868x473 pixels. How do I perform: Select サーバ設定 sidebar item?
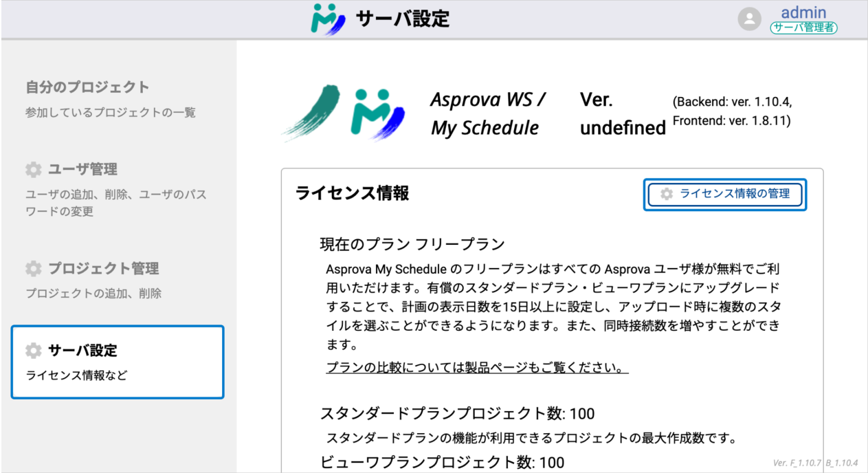[118, 362]
